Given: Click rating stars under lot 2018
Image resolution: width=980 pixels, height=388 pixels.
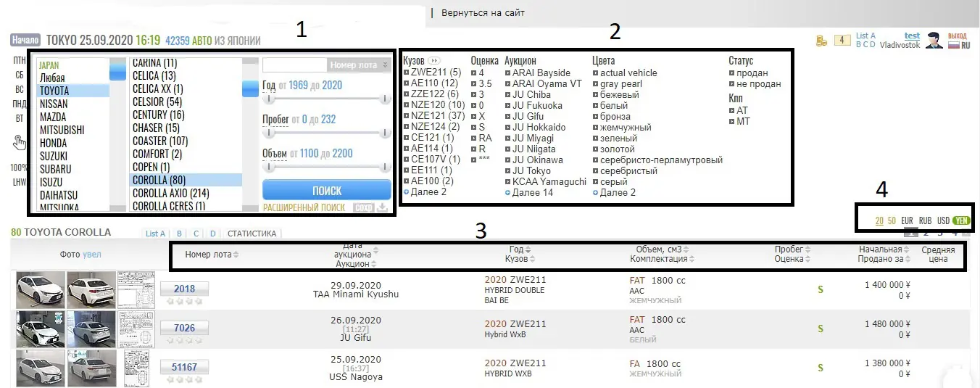Looking at the screenshot, I should point(184,300).
